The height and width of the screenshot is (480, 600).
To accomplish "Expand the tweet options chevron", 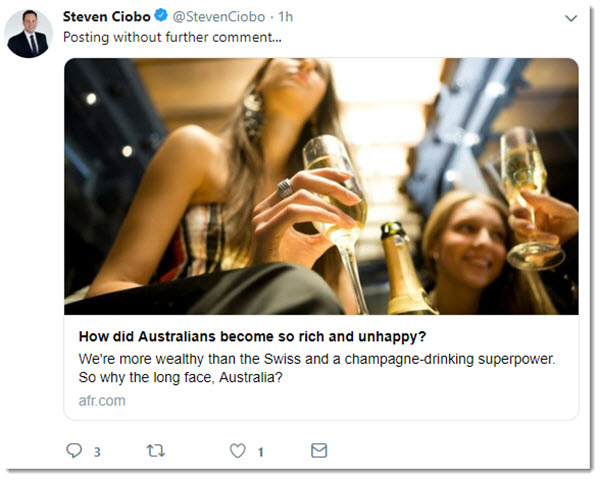I will point(571,18).
